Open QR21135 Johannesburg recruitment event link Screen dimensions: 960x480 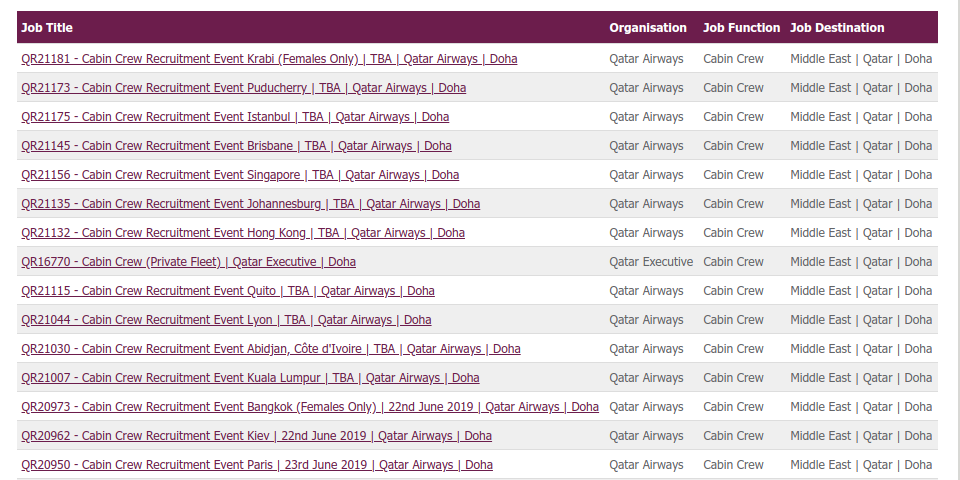(x=250, y=203)
